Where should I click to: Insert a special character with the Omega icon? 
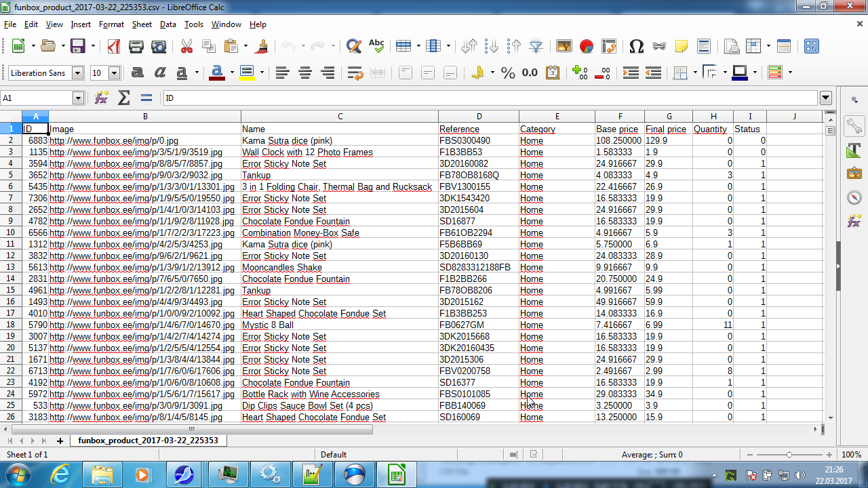(636, 46)
